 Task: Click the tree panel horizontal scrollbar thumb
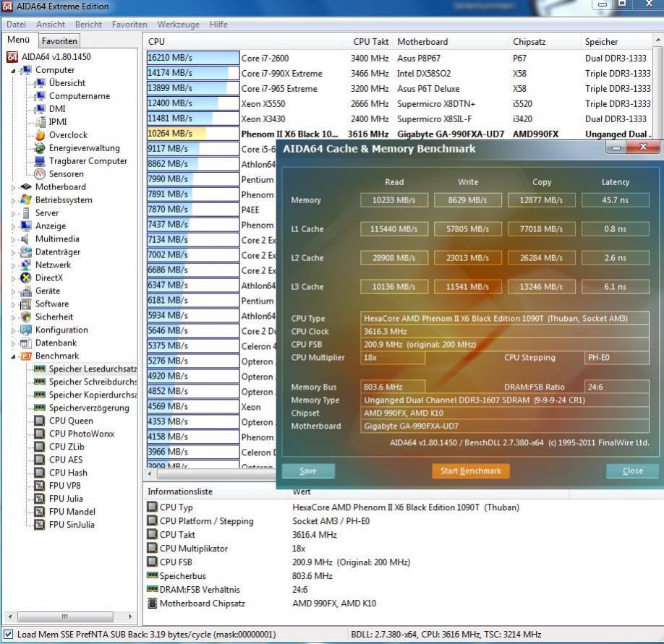click(65, 617)
